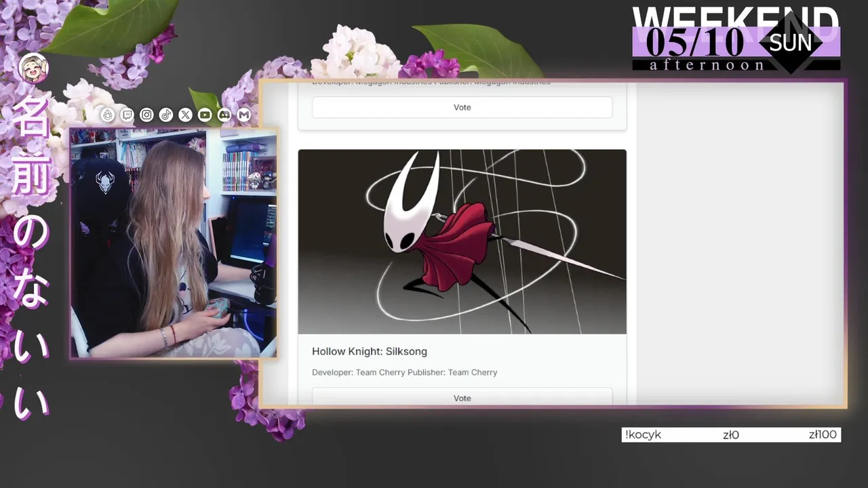Click the SUN day diamond badge
This screenshot has width=868, height=488.
pyautogui.click(x=790, y=43)
